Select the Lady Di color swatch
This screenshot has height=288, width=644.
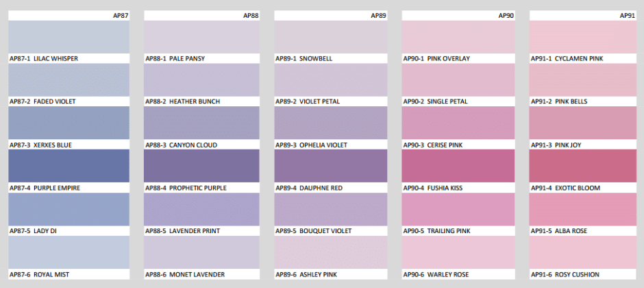69,209
